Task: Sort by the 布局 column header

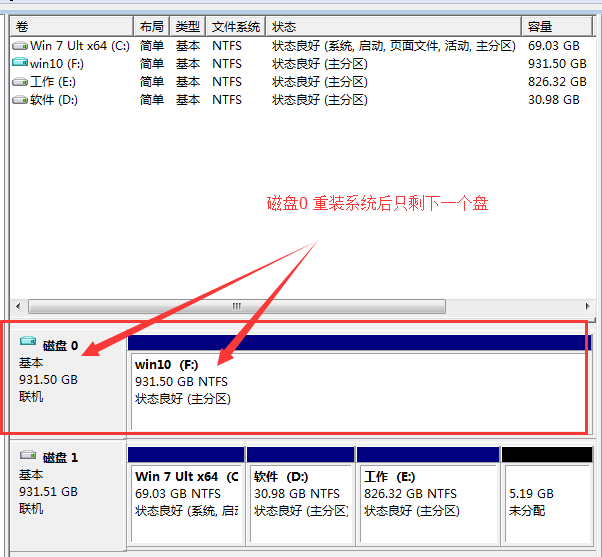Action: [x=152, y=26]
